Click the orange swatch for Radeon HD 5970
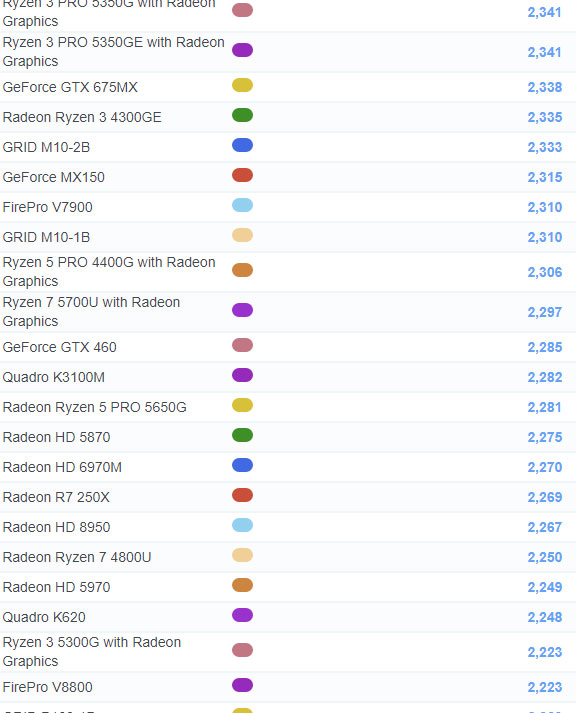Viewport: 576px width, 713px height. (x=242, y=585)
